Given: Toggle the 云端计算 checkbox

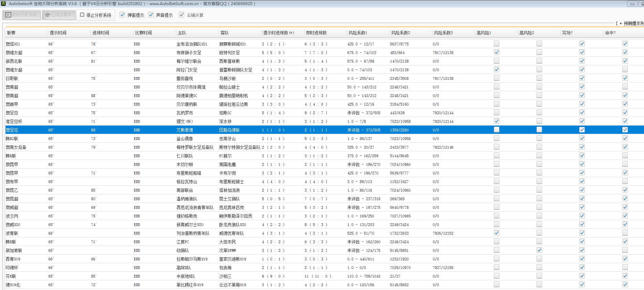Looking at the screenshot, I should (181, 15).
